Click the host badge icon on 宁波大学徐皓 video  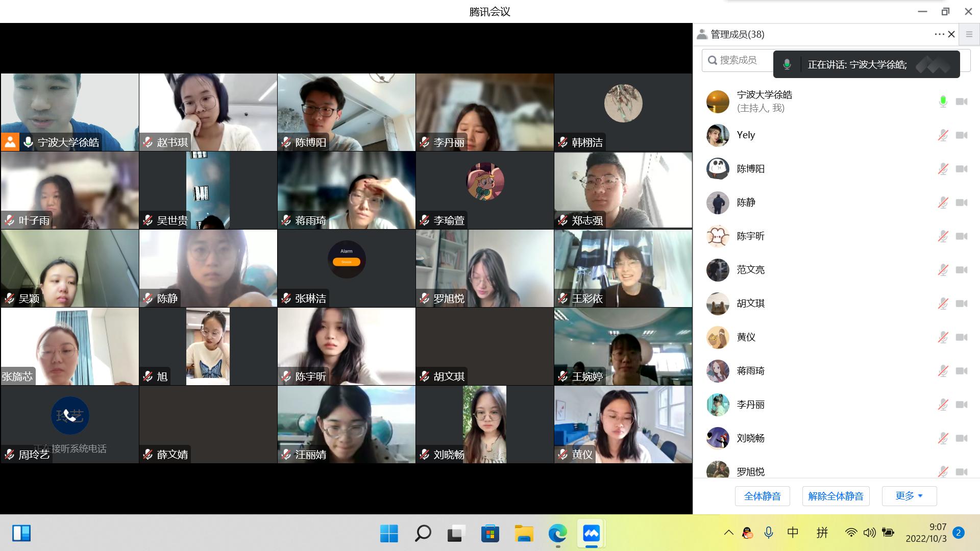(10, 142)
